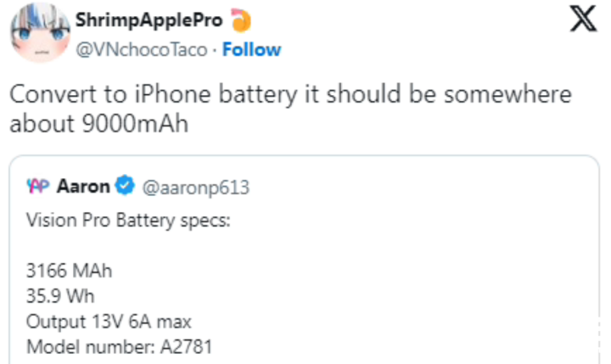The height and width of the screenshot is (364, 611).
Task: Click the dot separator before Follow
Action: [215, 50]
